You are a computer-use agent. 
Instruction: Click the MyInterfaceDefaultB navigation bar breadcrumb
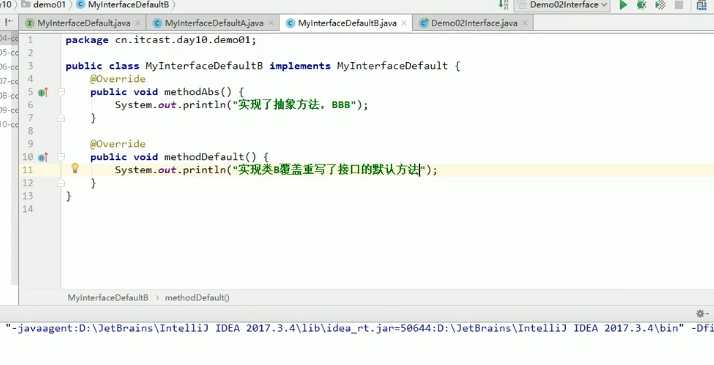click(128, 5)
